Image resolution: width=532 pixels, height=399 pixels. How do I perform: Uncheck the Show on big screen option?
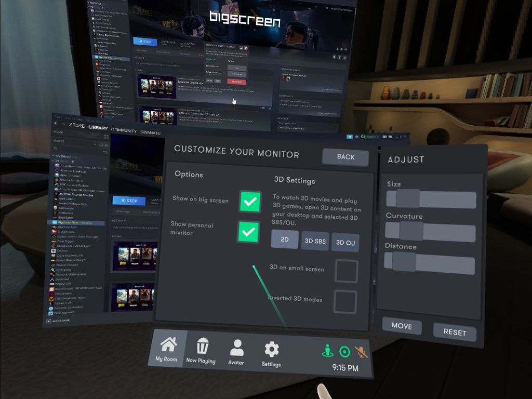(x=249, y=202)
